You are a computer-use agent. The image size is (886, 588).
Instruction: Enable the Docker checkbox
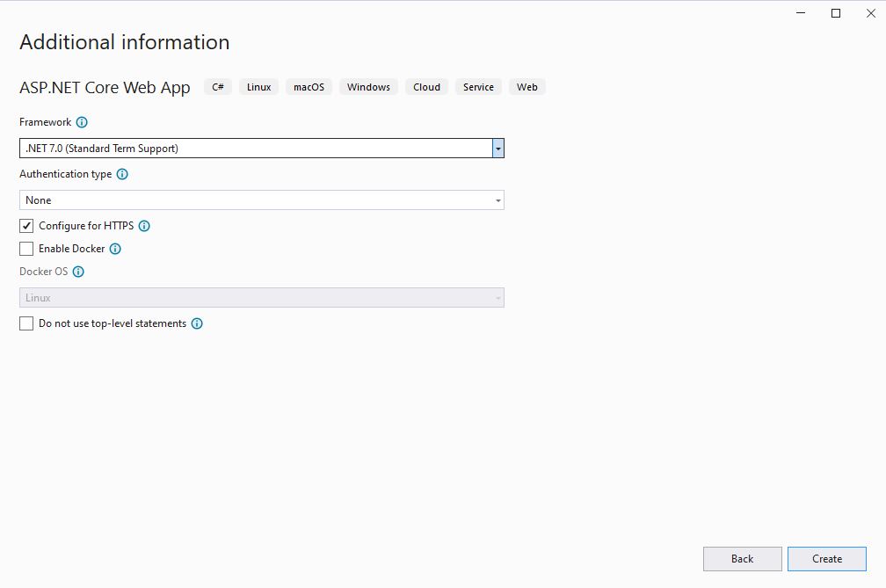[x=26, y=249]
